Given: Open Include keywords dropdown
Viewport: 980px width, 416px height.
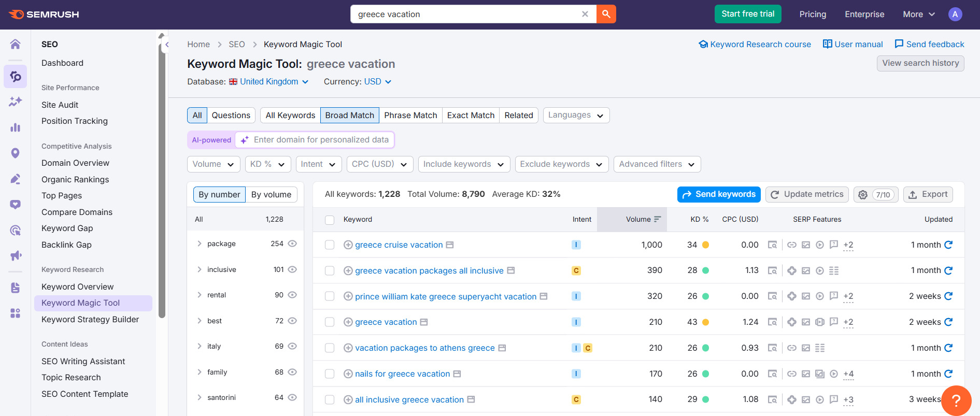Looking at the screenshot, I should click(464, 164).
